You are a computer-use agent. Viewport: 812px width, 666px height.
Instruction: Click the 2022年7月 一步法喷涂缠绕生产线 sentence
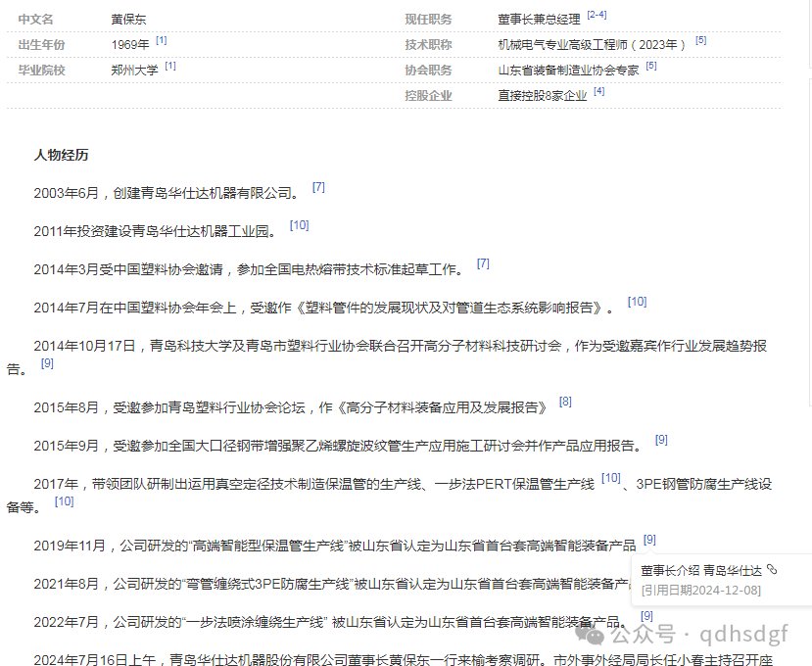tap(331, 622)
